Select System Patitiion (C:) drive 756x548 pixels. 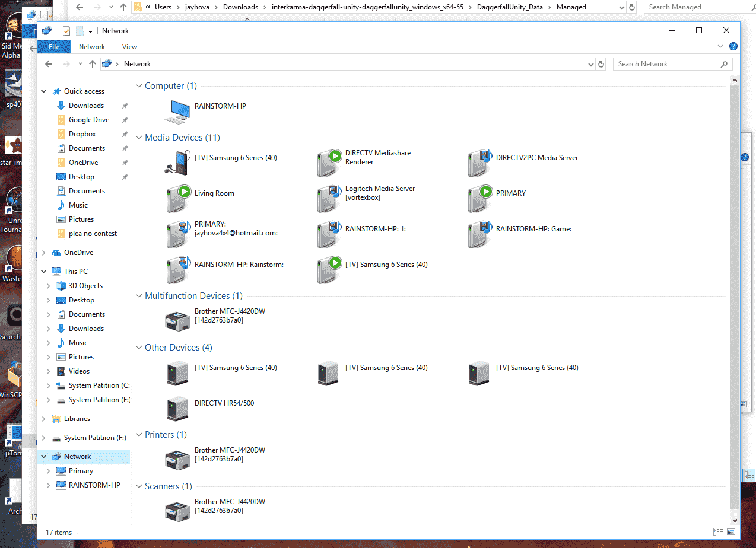(99, 385)
